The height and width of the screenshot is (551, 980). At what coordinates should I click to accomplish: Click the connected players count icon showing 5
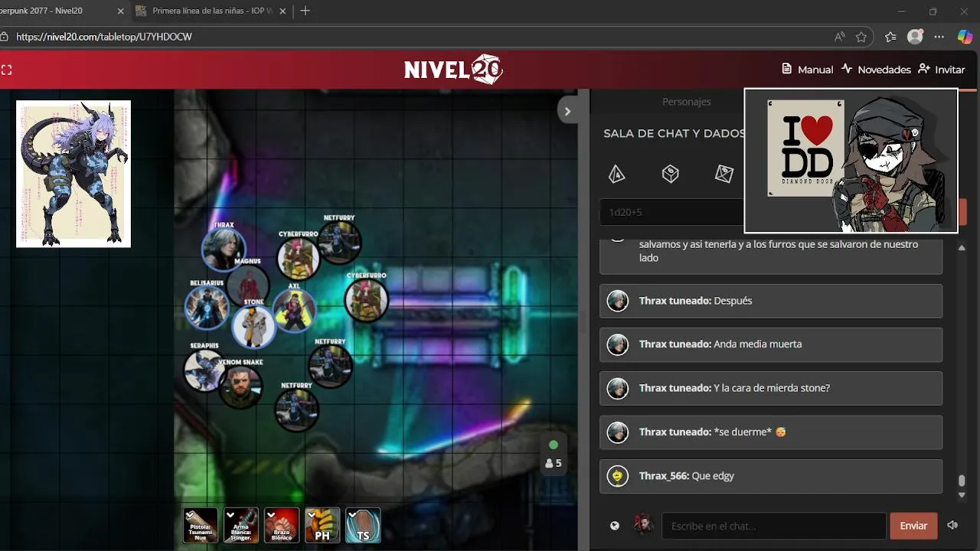pyautogui.click(x=554, y=463)
